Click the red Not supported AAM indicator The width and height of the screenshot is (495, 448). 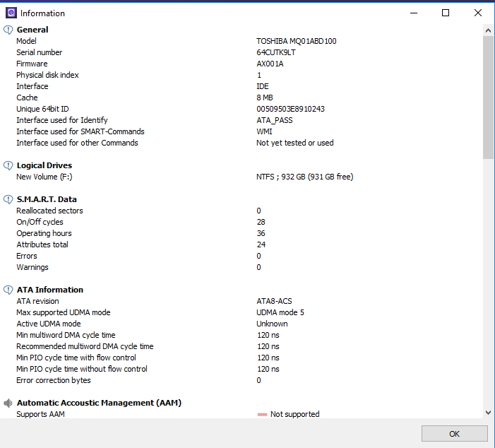262,415
